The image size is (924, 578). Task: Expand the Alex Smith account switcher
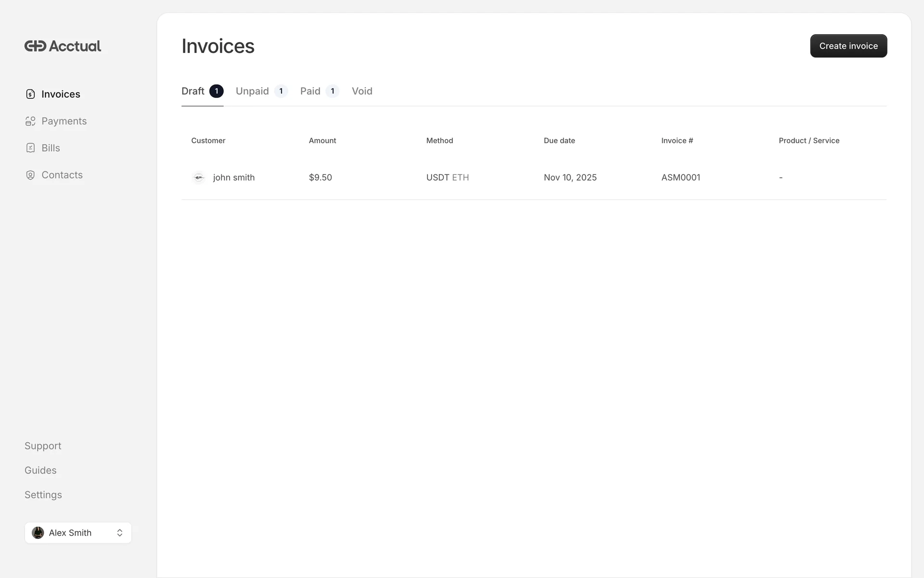pos(119,533)
